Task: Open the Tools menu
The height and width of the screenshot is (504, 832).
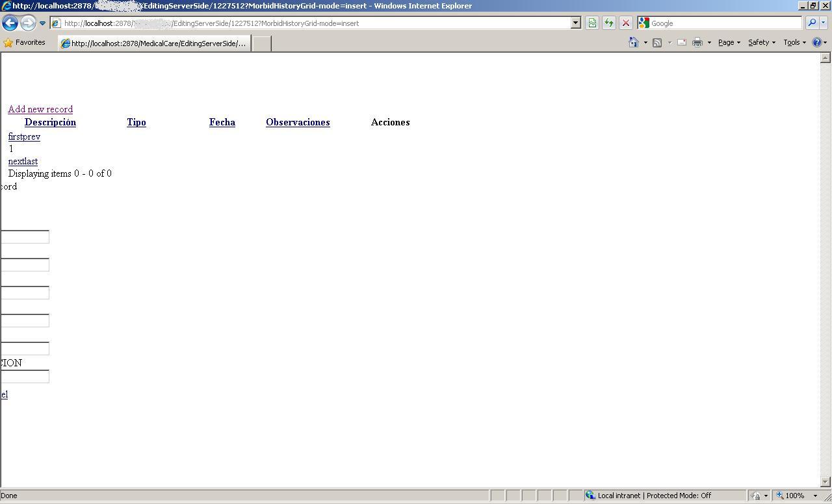Action: (794, 42)
